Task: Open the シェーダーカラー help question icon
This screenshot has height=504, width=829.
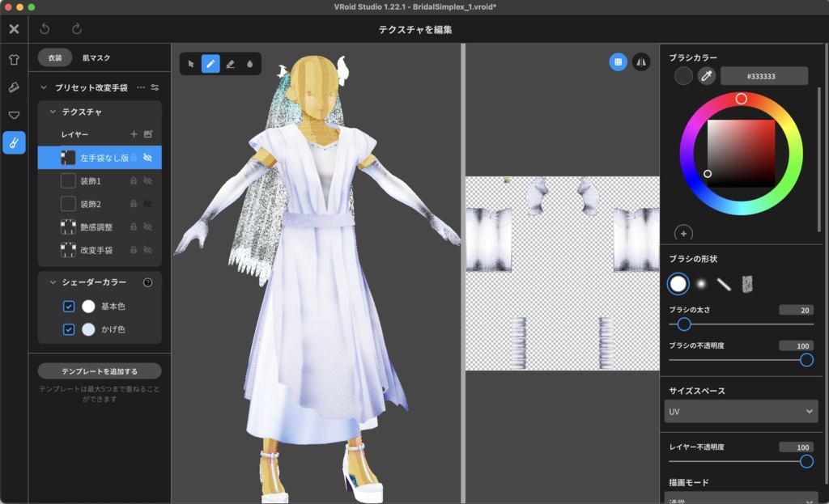Action: 148,282
